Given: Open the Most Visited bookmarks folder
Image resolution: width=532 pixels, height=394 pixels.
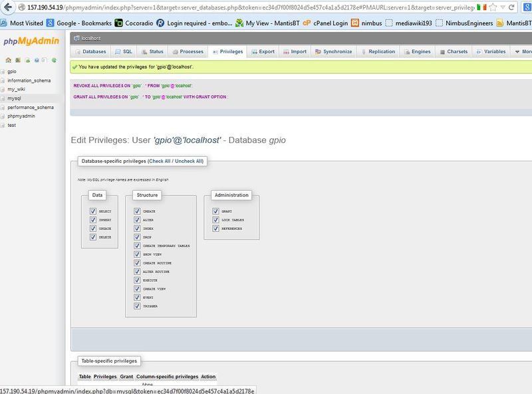Looking at the screenshot, I should [x=22, y=23].
